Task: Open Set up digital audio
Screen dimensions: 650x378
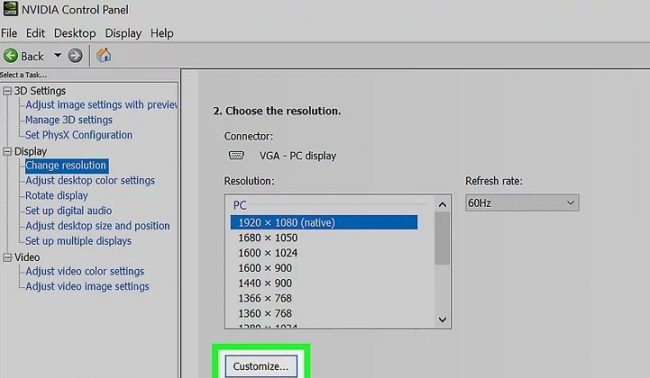Action: pyautogui.click(x=68, y=211)
